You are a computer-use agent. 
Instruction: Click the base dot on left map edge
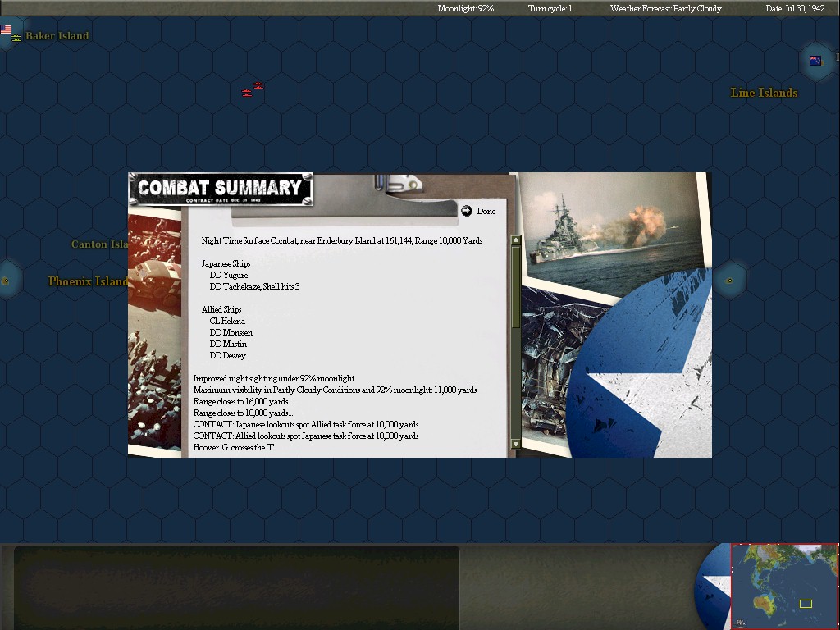point(6,281)
